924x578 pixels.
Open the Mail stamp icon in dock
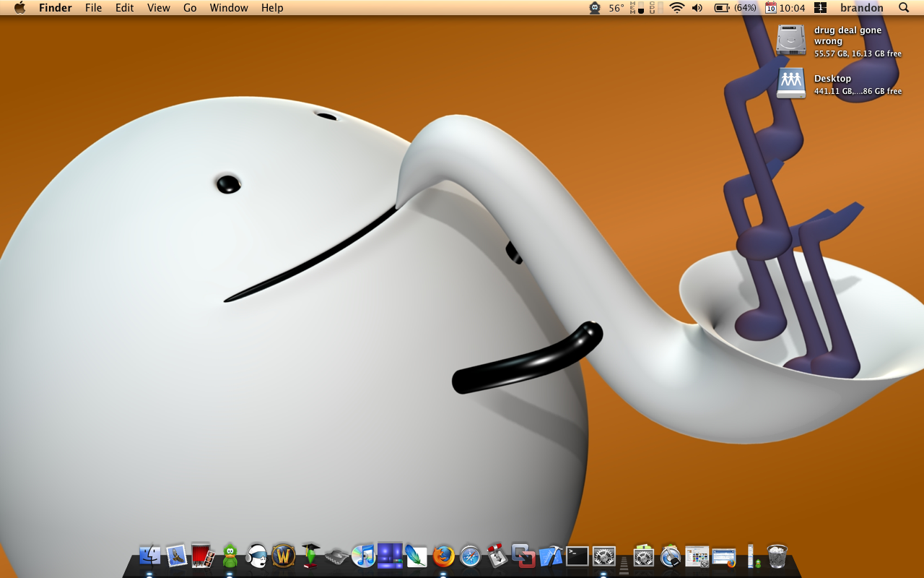pos(177,556)
